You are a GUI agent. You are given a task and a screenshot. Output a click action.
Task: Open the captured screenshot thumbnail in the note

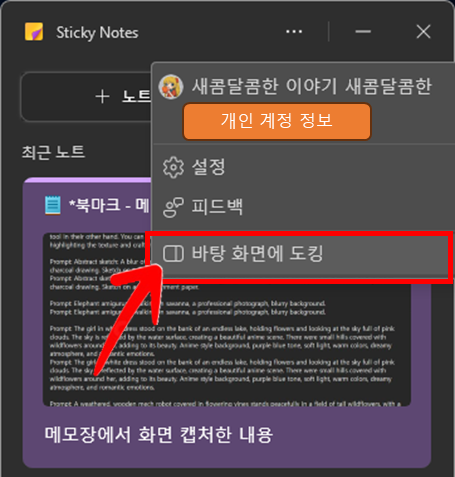[x=227, y=319]
